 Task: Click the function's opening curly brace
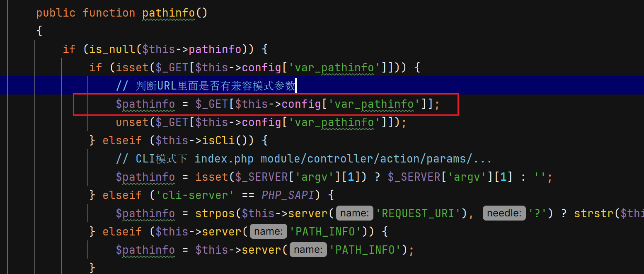[x=39, y=31]
